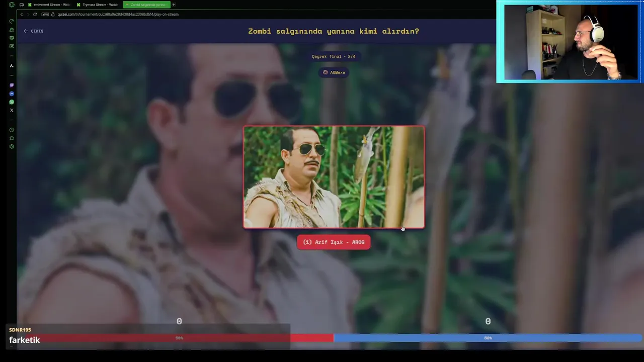Click the right vote count 0
The image size is (644, 362).
coord(488,321)
